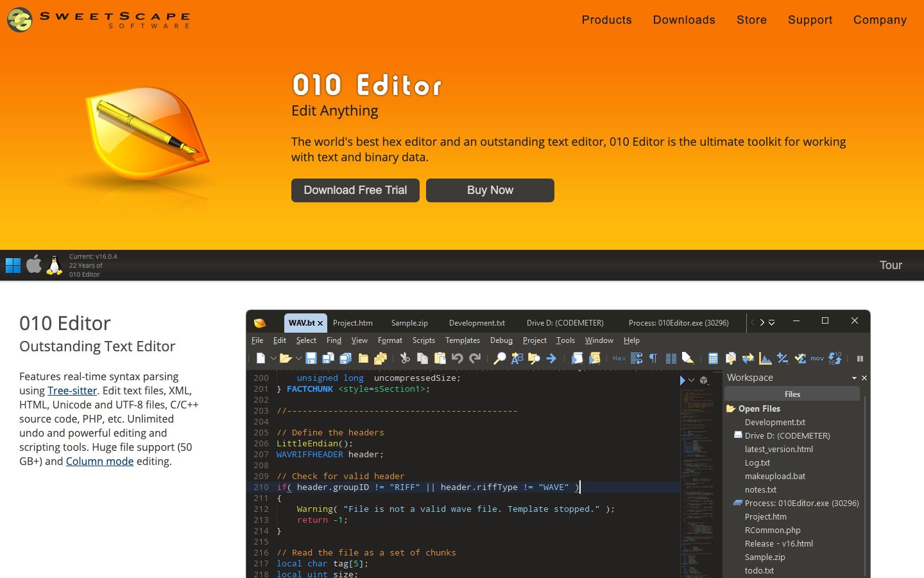This screenshot has height=578, width=924.
Task: Click the Open File folder toolbar icon
Action: (x=286, y=358)
